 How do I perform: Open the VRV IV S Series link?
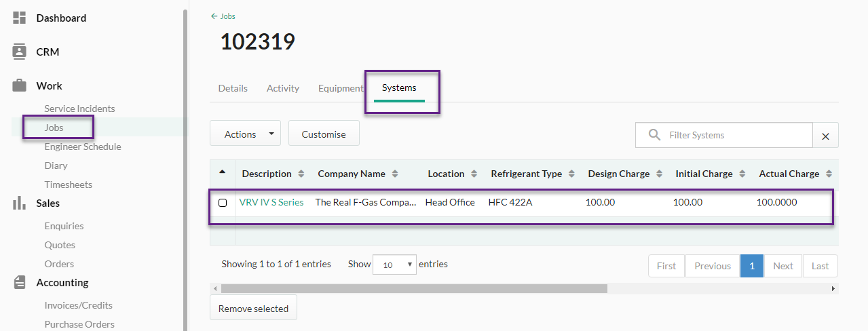click(271, 202)
